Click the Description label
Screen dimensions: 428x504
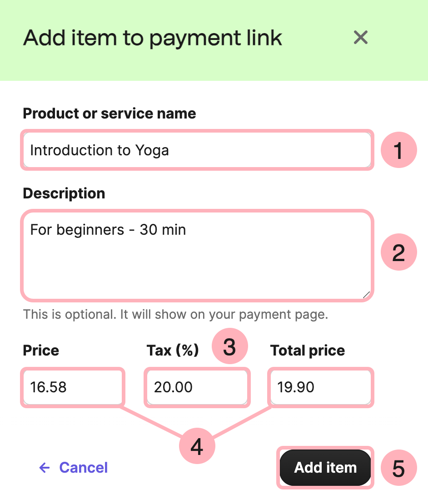(64, 193)
